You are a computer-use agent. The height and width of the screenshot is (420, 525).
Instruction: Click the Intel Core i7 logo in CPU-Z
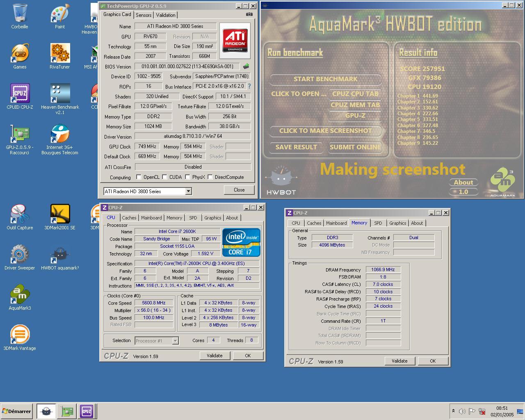[x=241, y=242]
